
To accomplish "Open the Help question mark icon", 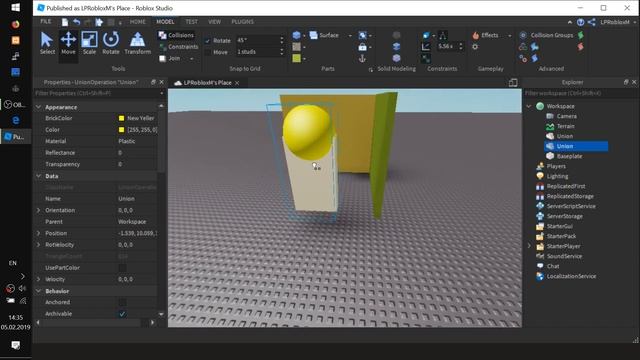I will click(x=580, y=22).
